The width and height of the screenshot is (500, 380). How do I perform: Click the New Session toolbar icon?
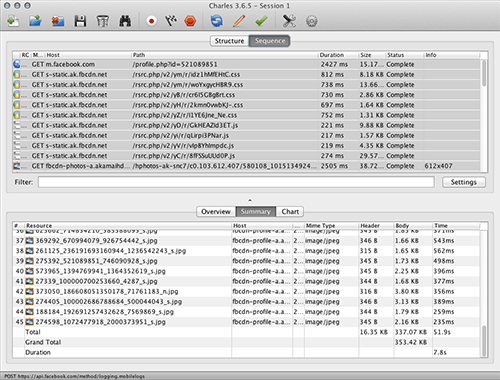[x=13, y=21]
